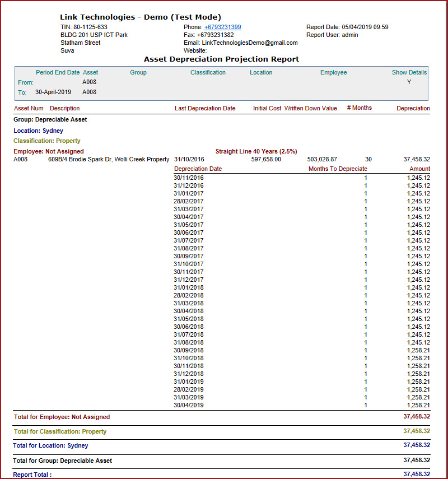Click the Period End Date filter header
This screenshot has width=448, height=479.
coord(58,72)
